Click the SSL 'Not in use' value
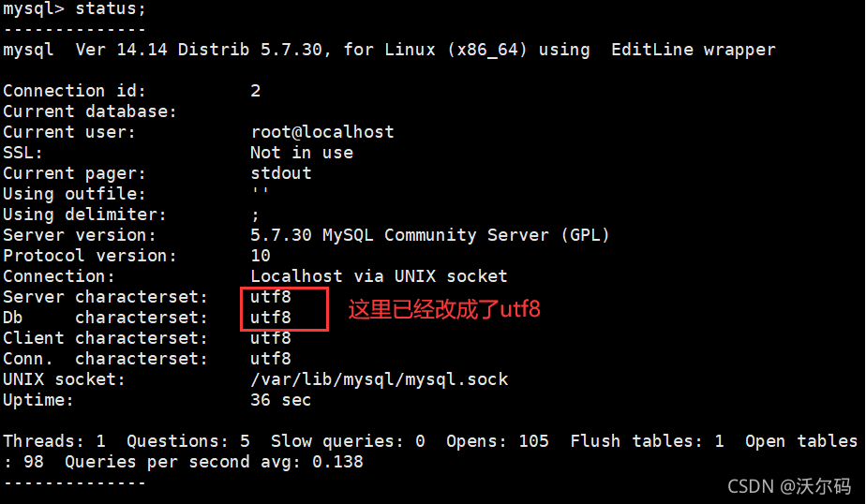Viewport: 866px width, 504px height. tap(301, 153)
